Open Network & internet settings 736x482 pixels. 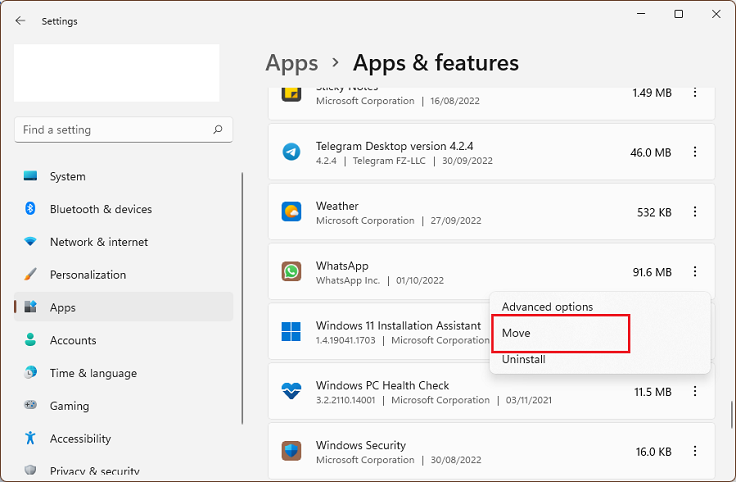click(123, 242)
